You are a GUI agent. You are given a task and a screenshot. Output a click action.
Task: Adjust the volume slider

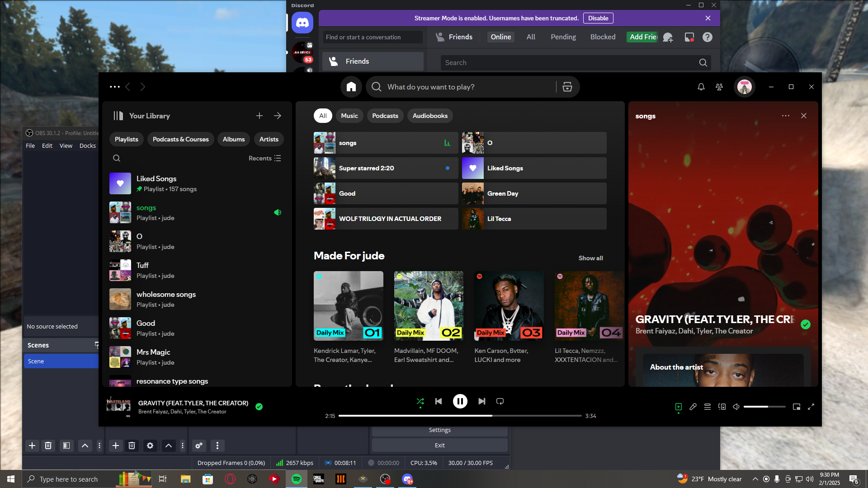click(x=764, y=407)
